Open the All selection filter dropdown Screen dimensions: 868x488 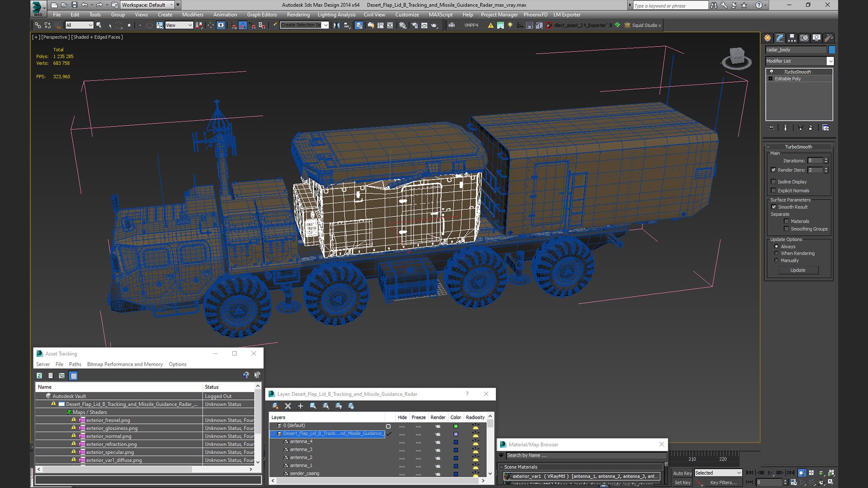[x=79, y=25]
